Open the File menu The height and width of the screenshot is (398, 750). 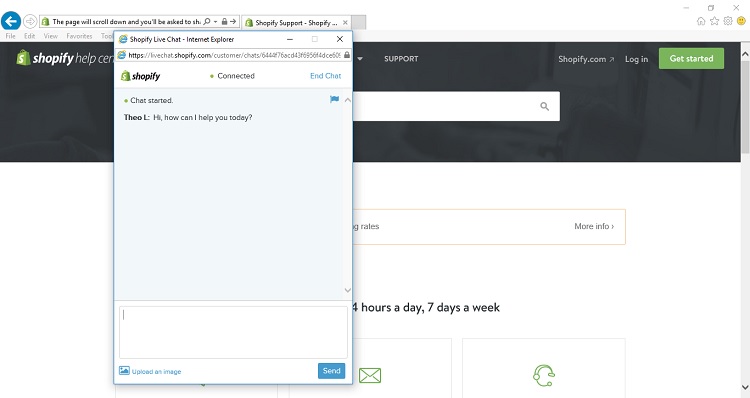[x=11, y=36]
